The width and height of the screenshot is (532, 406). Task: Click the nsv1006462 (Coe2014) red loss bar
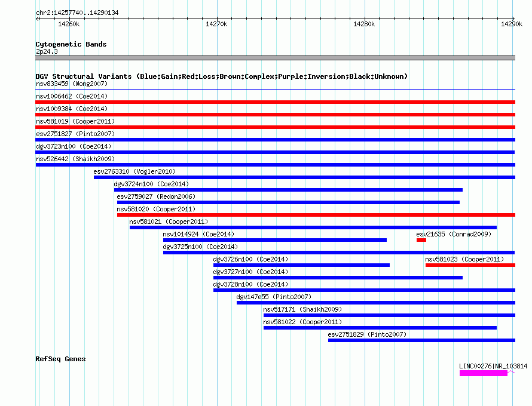click(275, 102)
